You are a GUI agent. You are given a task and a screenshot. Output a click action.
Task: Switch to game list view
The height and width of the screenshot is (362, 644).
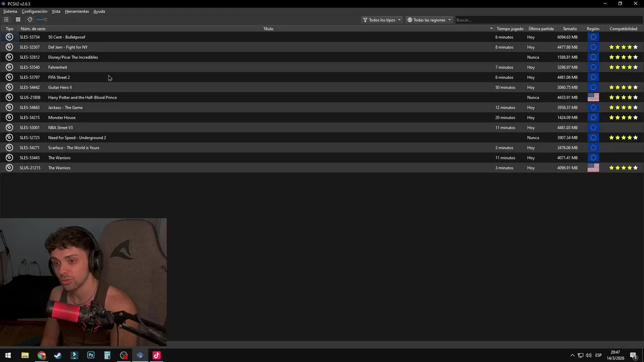tap(6, 20)
